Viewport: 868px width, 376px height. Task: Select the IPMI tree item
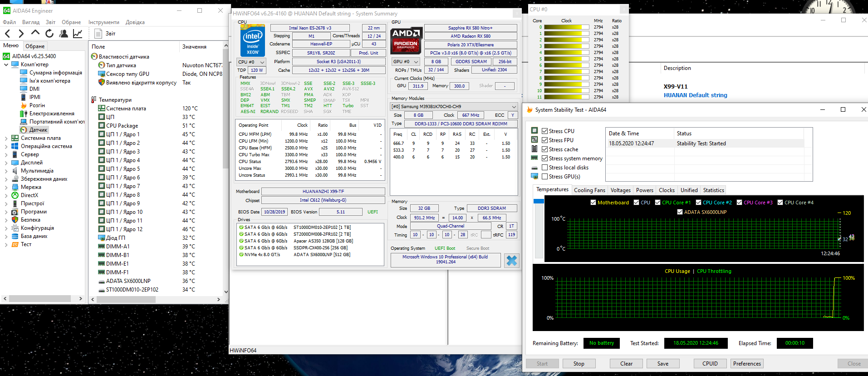35,97
